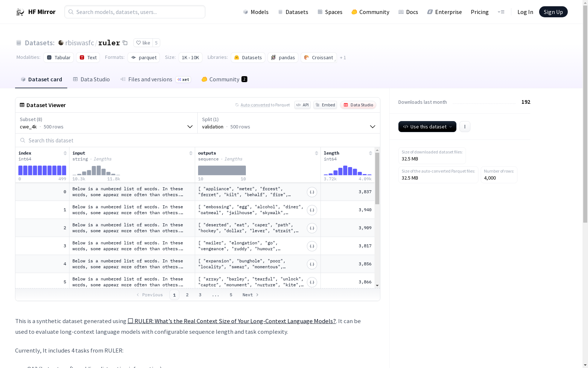Go to the Models page

(x=256, y=12)
